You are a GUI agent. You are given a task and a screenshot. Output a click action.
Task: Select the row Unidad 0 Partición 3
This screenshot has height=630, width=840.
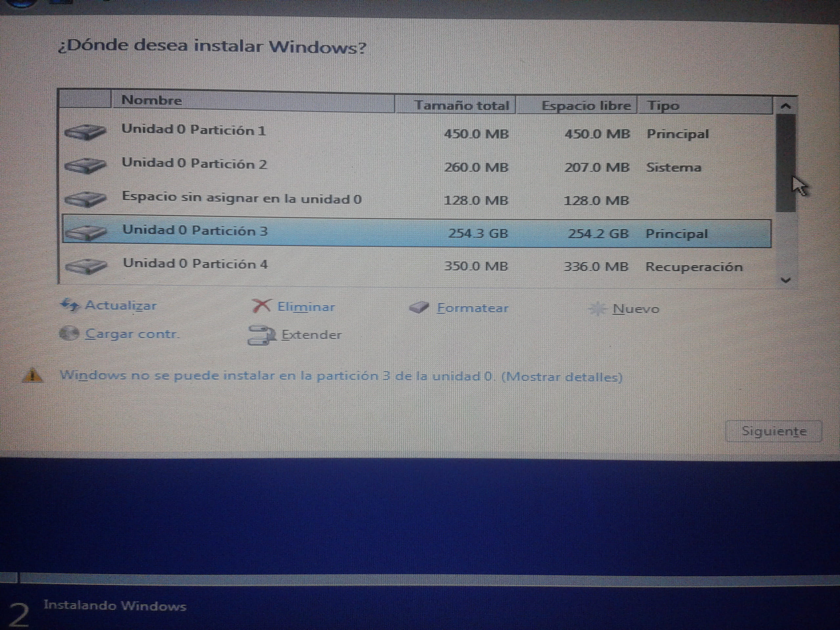click(417, 232)
